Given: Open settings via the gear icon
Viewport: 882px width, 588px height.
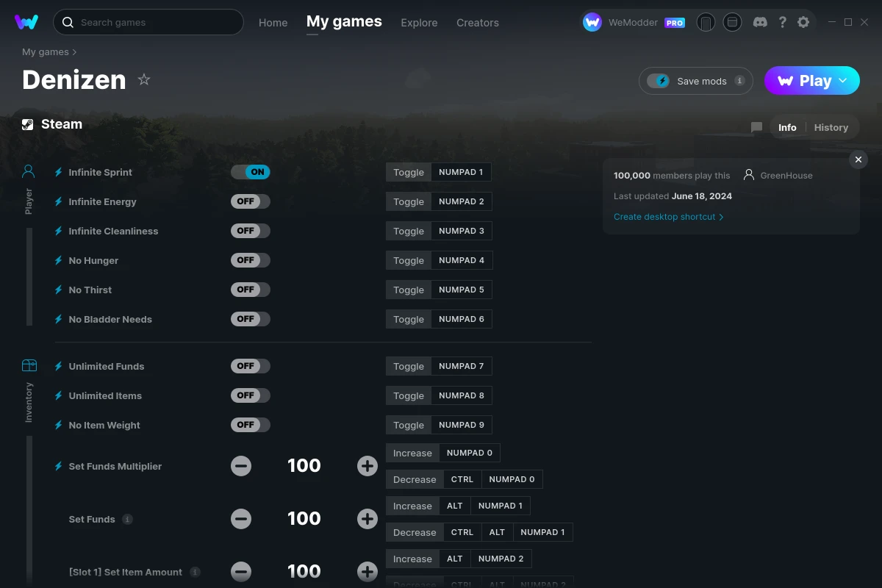Looking at the screenshot, I should [x=803, y=22].
